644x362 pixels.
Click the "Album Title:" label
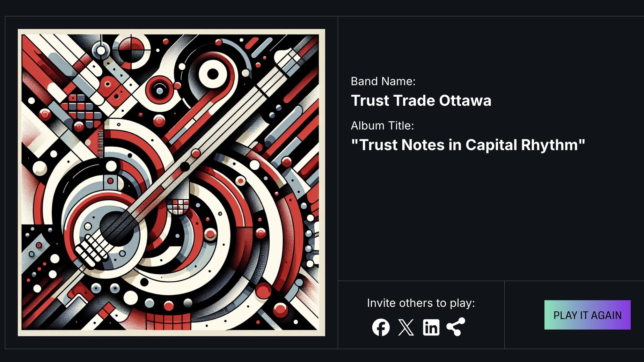[x=382, y=126]
